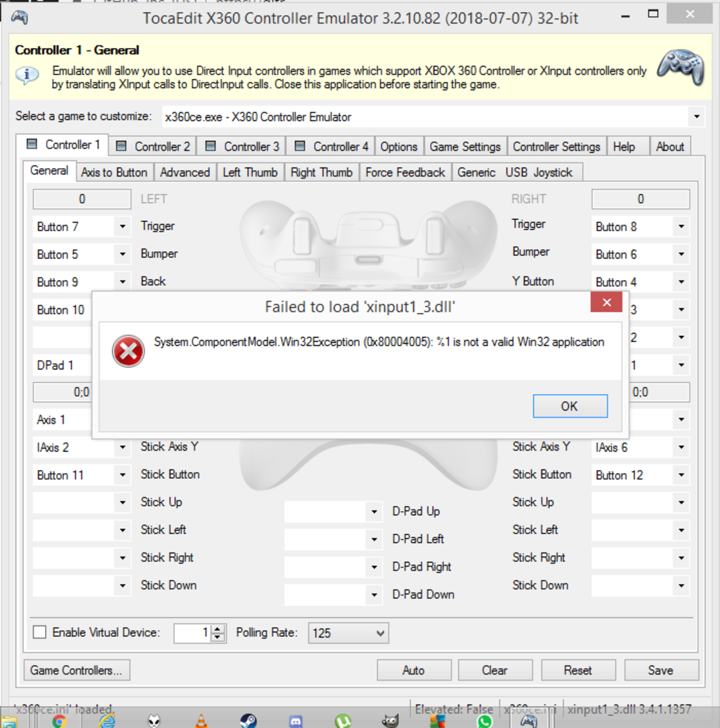The width and height of the screenshot is (720, 728).
Task: Open the Game Settings tab
Action: coord(466,146)
